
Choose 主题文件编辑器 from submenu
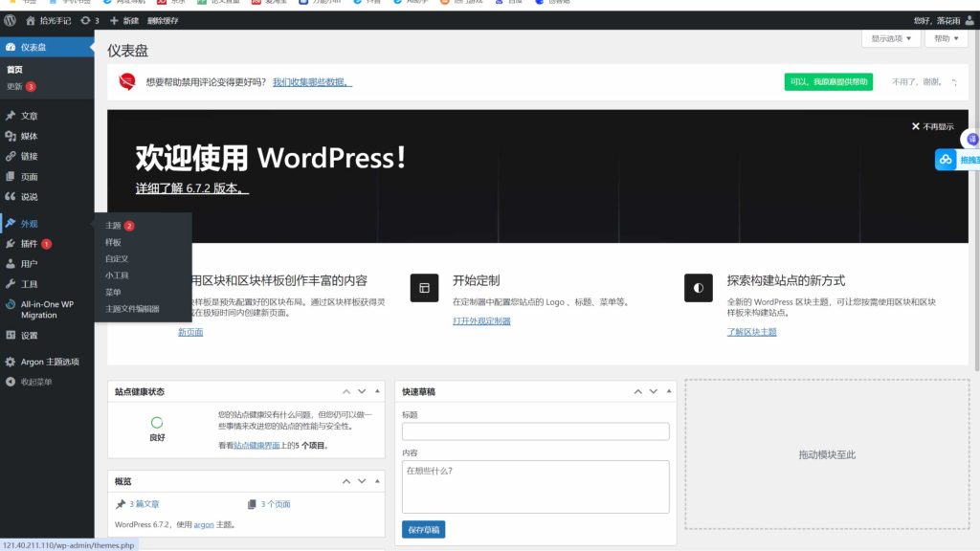(x=132, y=309)
